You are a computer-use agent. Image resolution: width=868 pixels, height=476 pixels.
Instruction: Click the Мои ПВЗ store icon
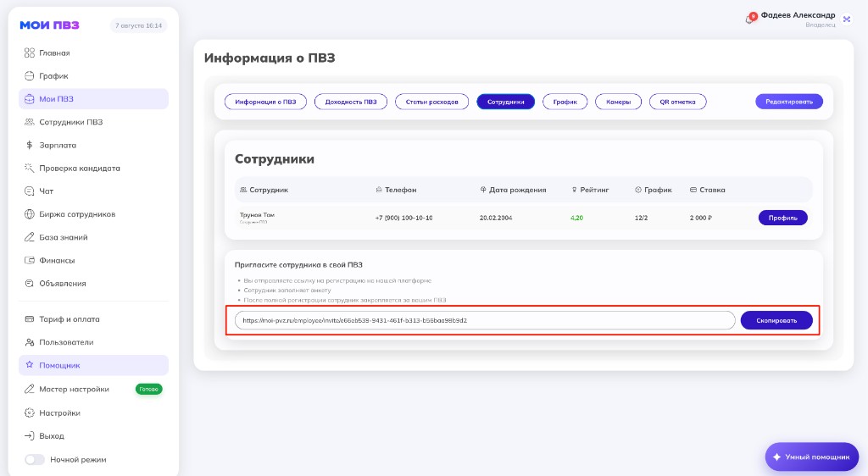click(30, 99)
